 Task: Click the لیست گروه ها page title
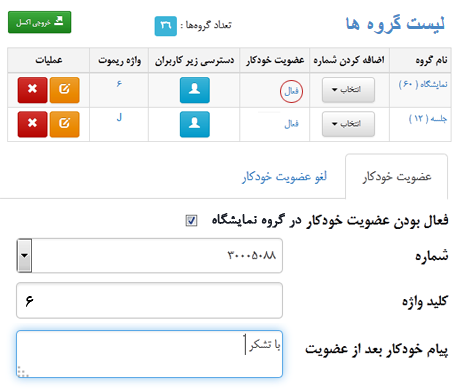(395, 24)
